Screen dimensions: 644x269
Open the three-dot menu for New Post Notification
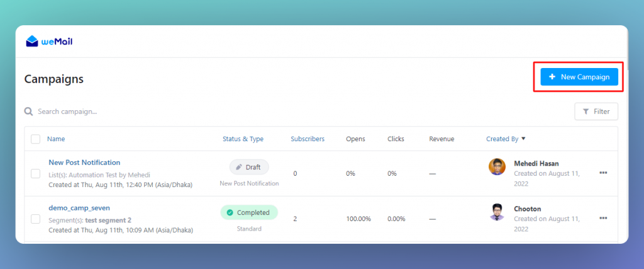click(x=603, y=173)
